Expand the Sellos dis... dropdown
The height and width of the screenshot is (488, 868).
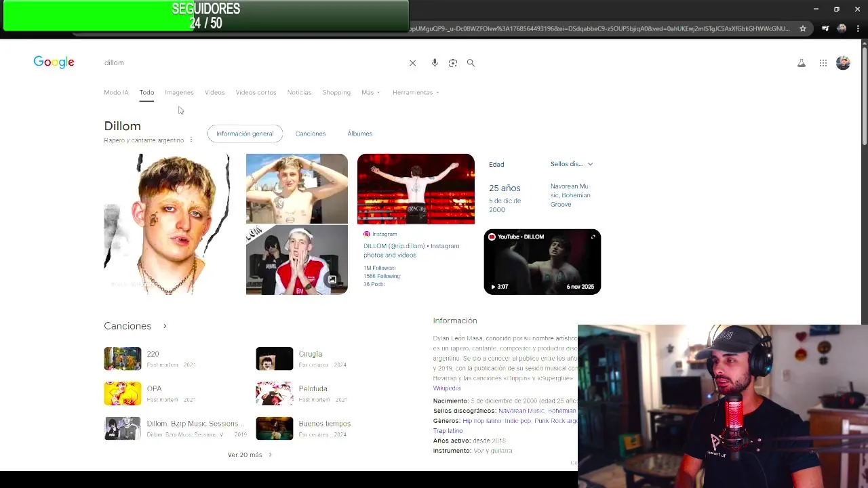[x=572, y=164]
